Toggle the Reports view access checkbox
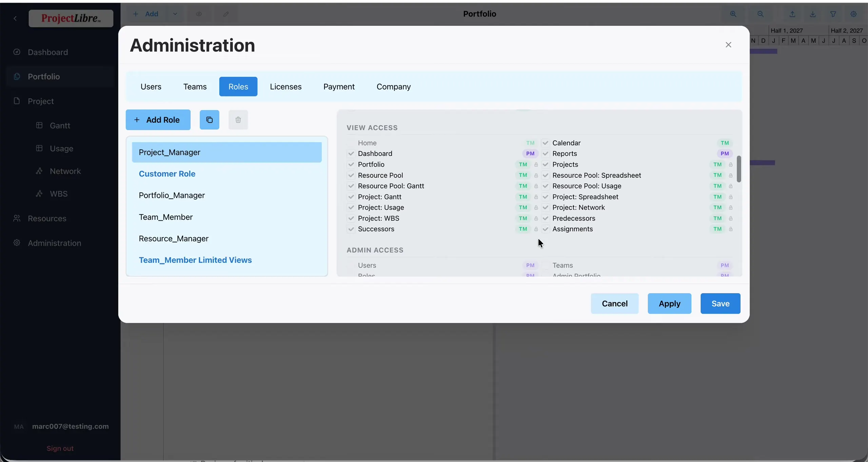Screen dimensions: 868x462 [x=545, y=153]
